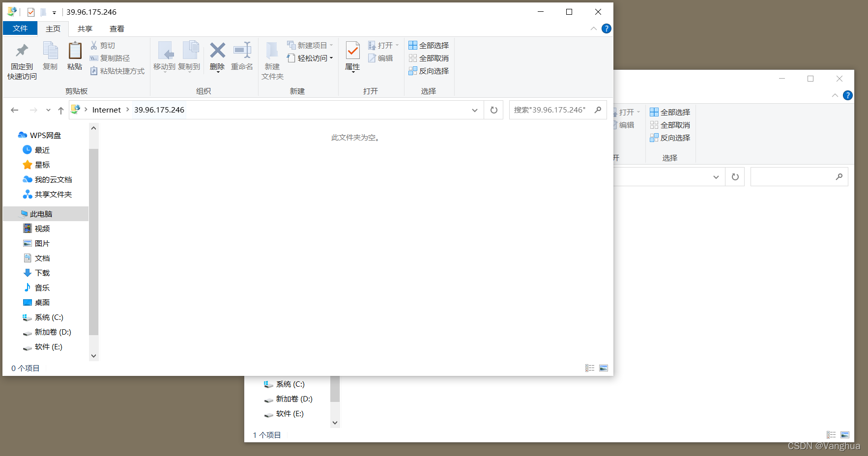Click Select all in the front window

coord(429,45)
